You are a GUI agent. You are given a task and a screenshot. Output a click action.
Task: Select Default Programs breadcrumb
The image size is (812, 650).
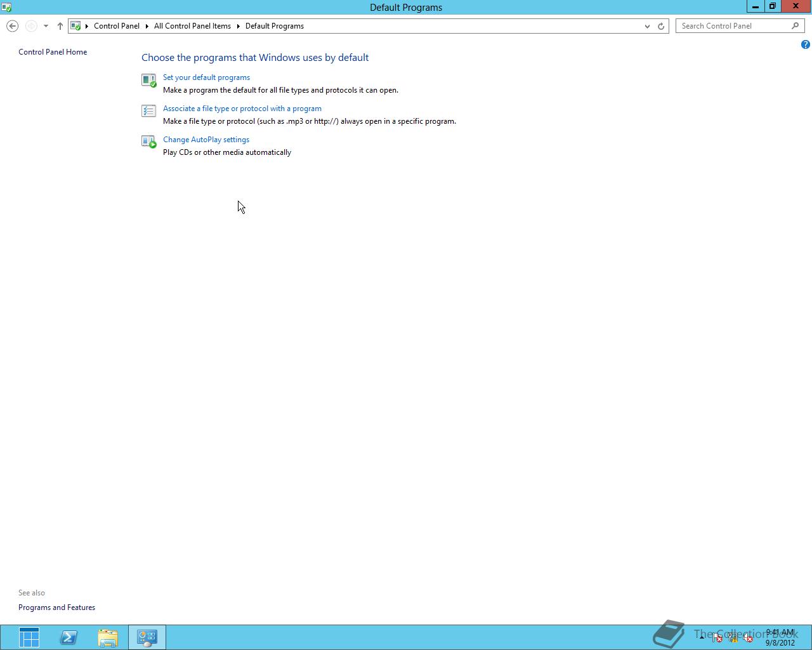click(x=275, y=26)
